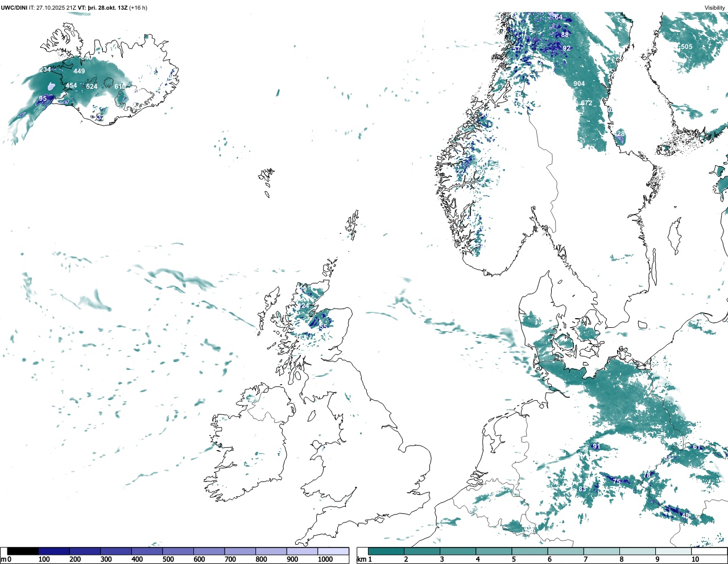The width and height of the screenshot is (728, 564).
Task: Click the 3–4 km legend swatch
Action: (458, 551)
